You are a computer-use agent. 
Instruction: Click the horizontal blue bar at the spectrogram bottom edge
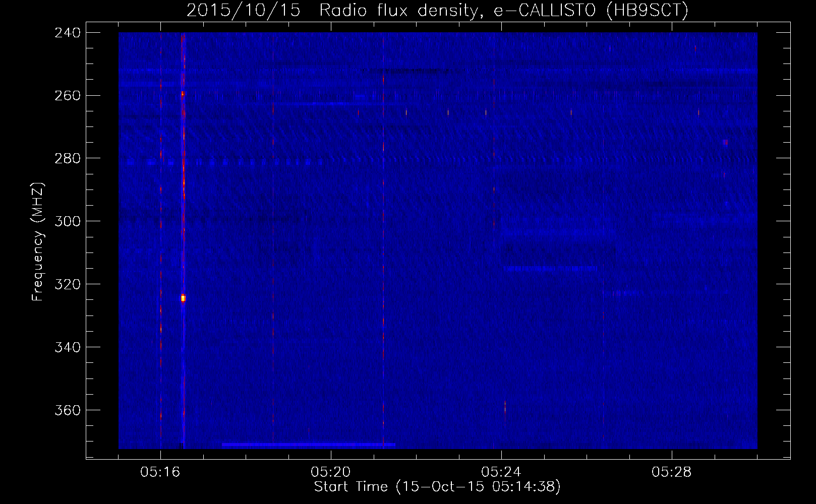308,445
